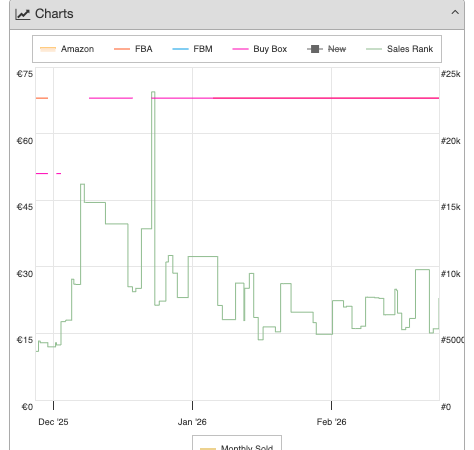Click the Amazon orange legend swatch
The width and height of the screenshot is (474, 450).
pos(48,49)
